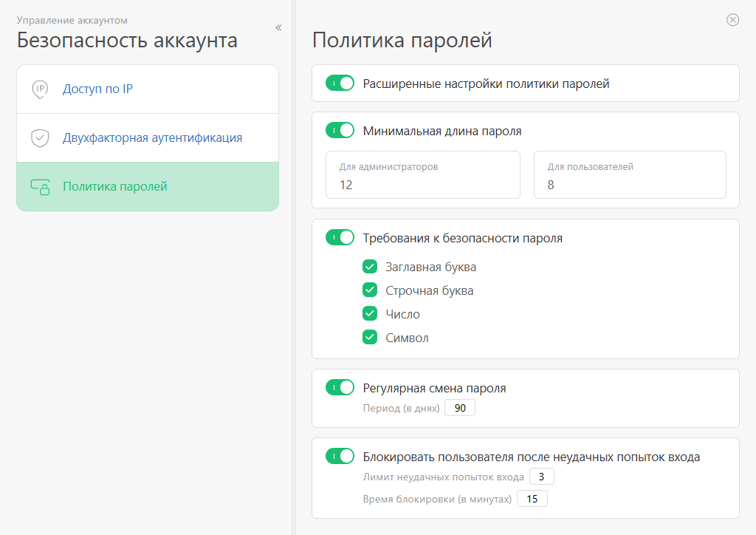Toggle Требования к безопасности пароля switch
The height and width of the screenshot is (535, 756).
coord(340,238)
